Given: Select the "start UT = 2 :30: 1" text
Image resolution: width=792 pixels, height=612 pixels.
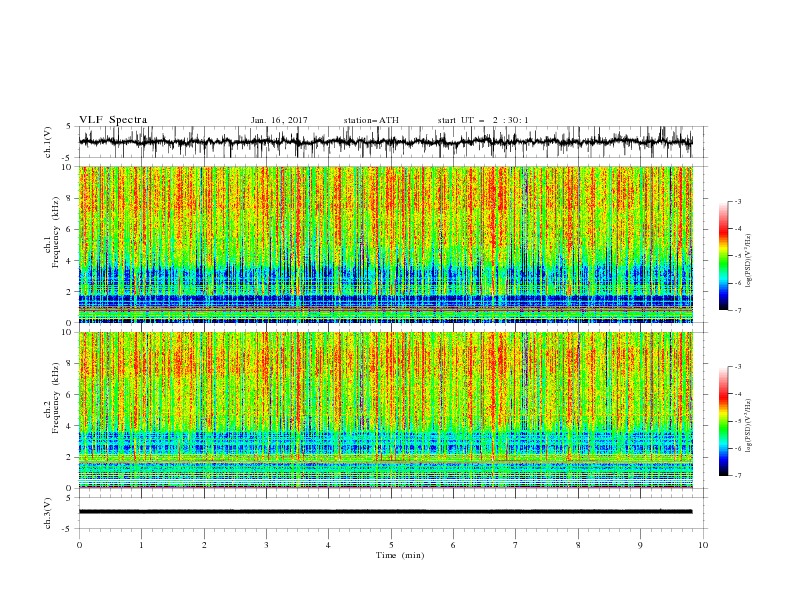Looking at the screenshot, I should 483,120.
